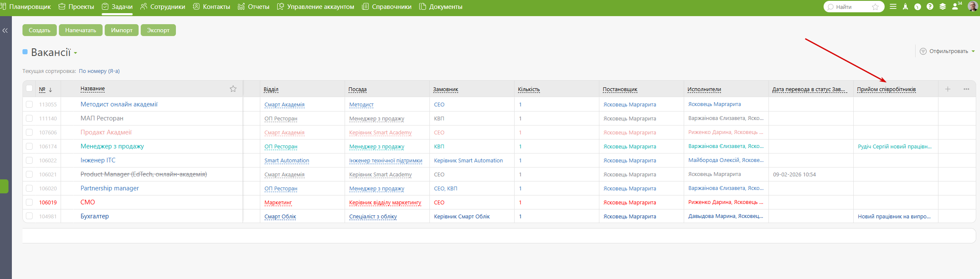The image size is (980, 279).
Task: Select the checkbox for row 106019
Action: (x=29, y=202)
